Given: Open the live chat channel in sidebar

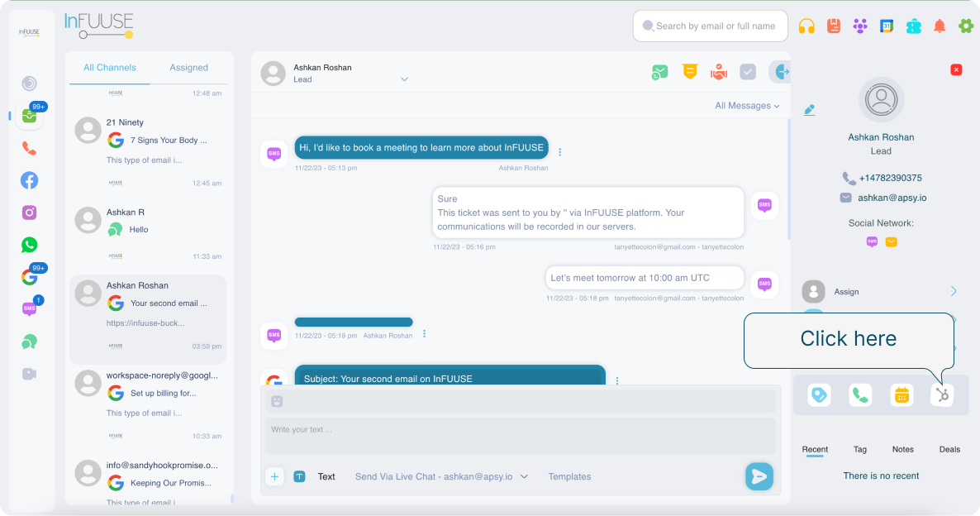Looking at the screenshot, I should click(x=29, y=342).
